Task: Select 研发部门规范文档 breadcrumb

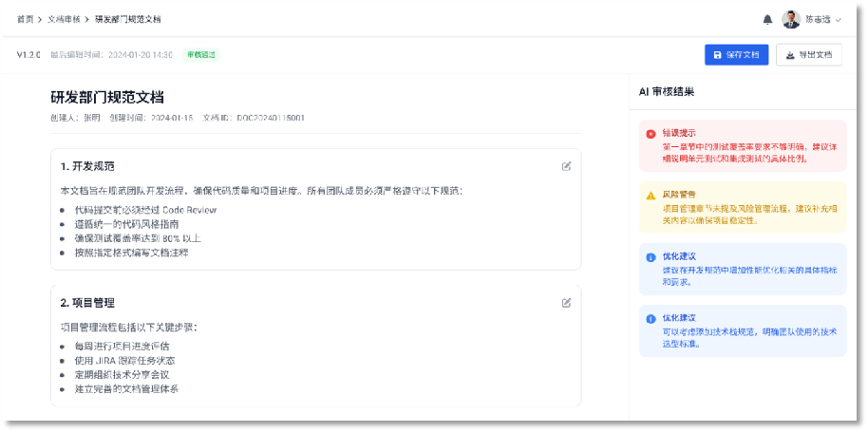Action: point(128,19)
